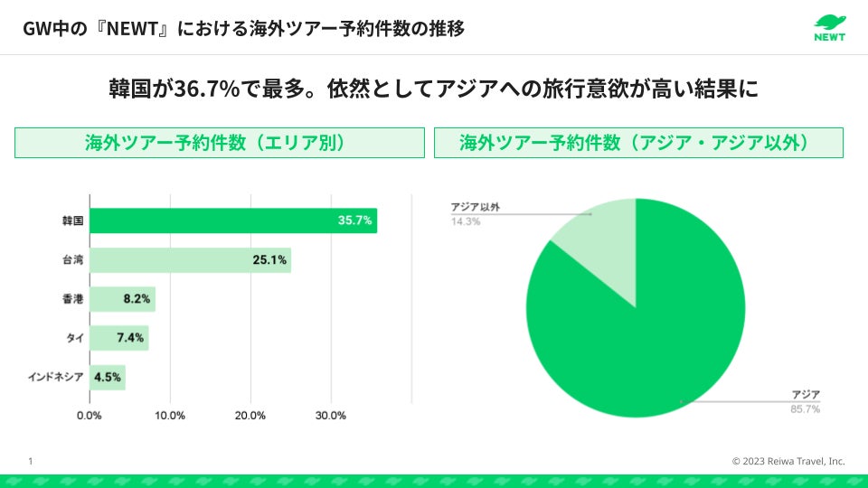Click the slide page number 1
Image resolution: width=868 pixels, height=488 pixels.
31,462
